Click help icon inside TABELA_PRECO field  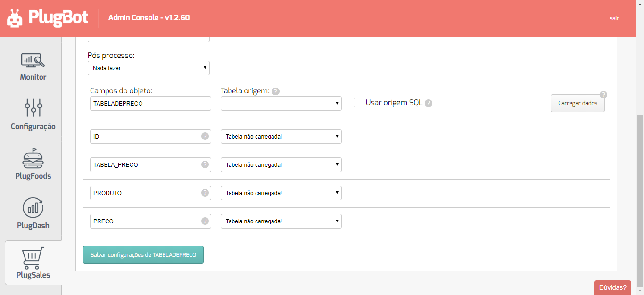[205, 164]
